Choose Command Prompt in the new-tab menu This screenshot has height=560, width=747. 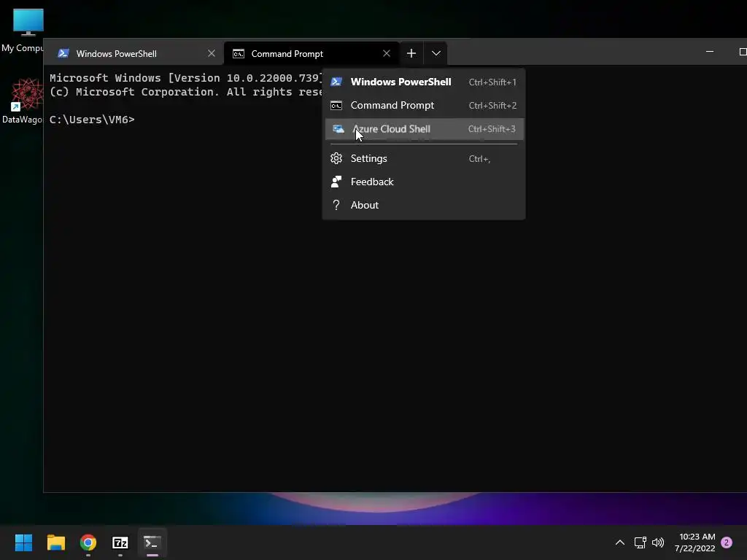point(424,105)
